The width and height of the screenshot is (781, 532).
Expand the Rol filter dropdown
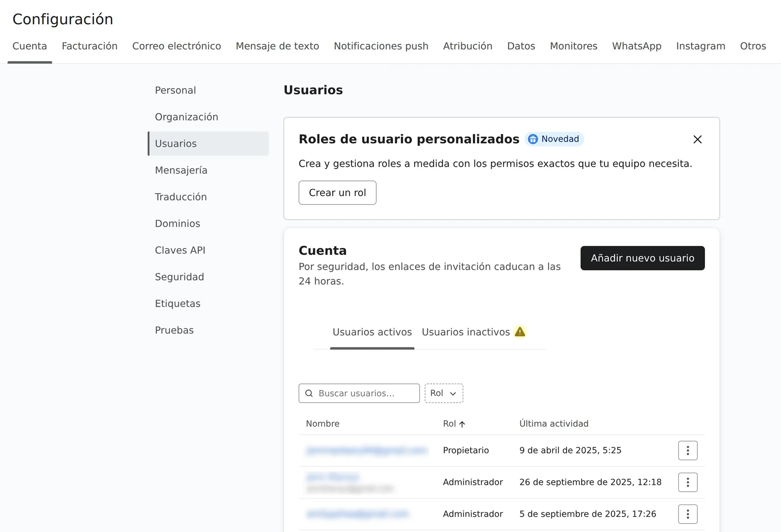click(x=444, y=393)
